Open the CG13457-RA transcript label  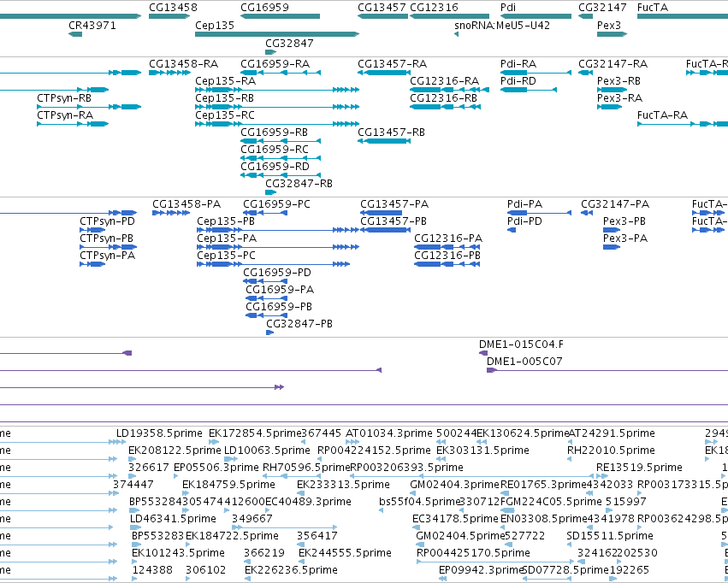(x=393, y=63)
